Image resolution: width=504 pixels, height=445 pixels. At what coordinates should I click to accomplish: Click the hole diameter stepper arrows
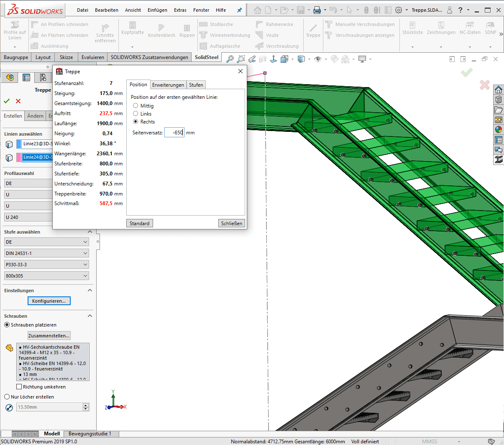pyautogui.click(x=86, y=407)
